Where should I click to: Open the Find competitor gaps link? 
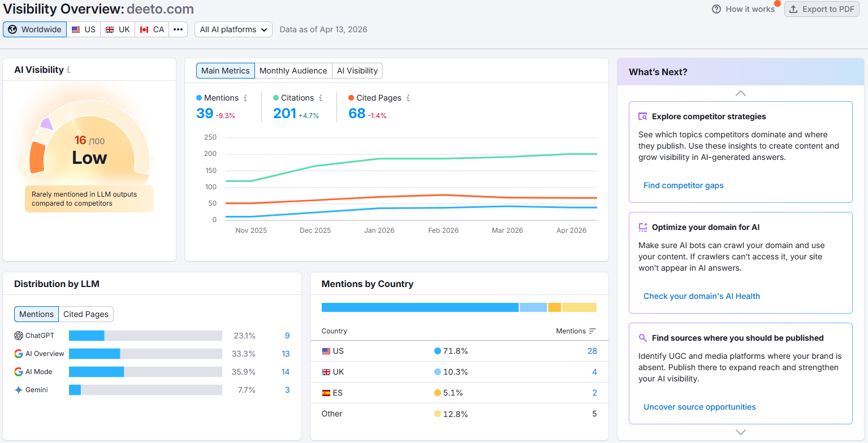pos(683,185)
